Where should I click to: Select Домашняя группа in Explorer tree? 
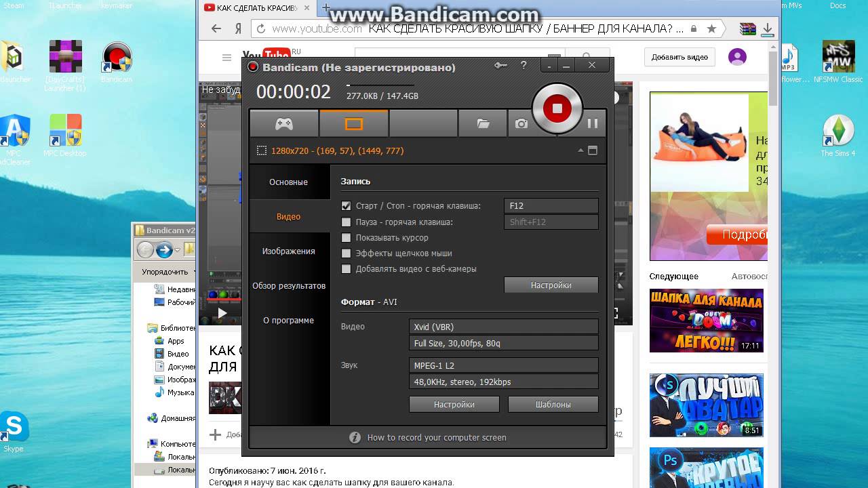[172, 418]
